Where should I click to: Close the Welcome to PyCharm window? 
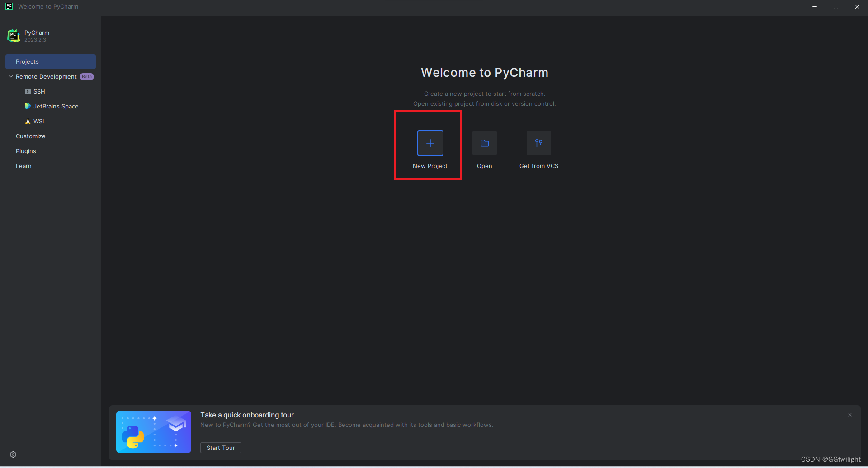click(x=857, y=7)
